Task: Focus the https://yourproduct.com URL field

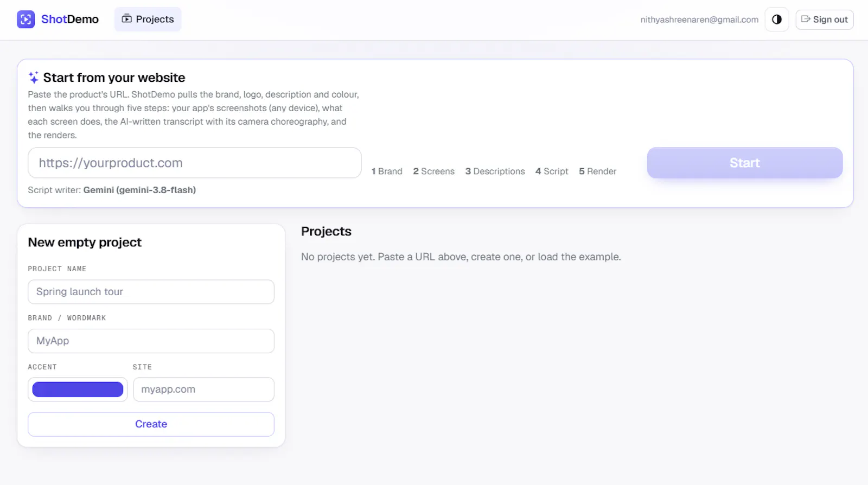Action: coord(195,163)
